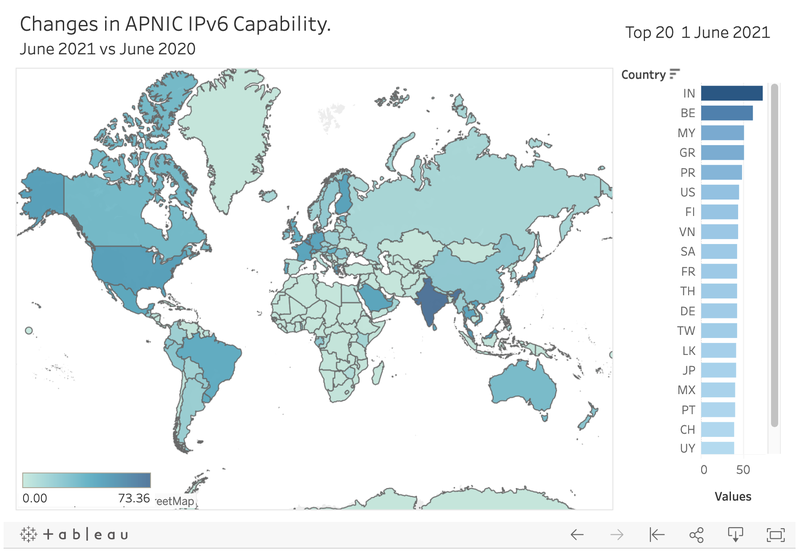Click the color gradient legend bar

coord(86,480)
